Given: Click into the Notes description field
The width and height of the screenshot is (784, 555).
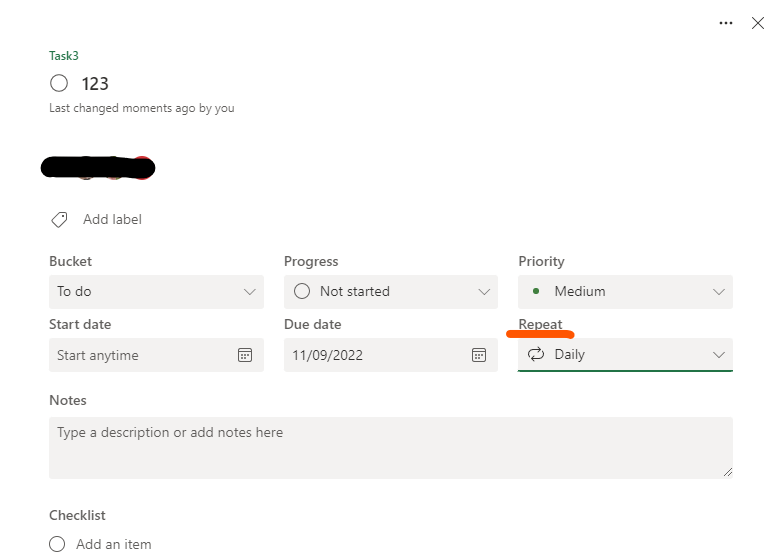Looking at the screenshot, I should tap(391, 448).
